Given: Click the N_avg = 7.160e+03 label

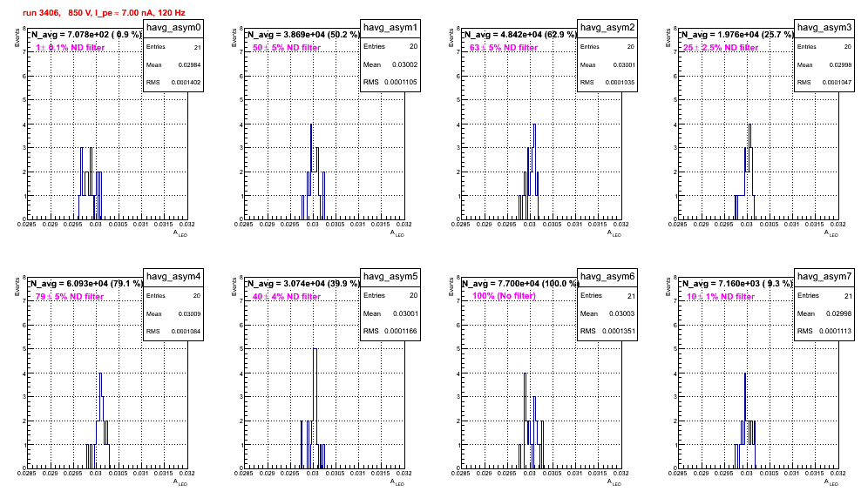Looking at the screenshot, I should click(x=736, y=283).
